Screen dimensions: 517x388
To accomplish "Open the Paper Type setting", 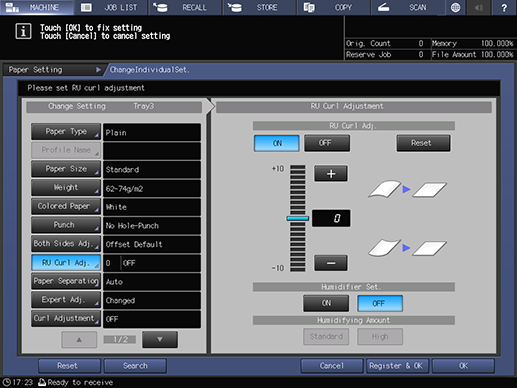I will tap(66, 132).
